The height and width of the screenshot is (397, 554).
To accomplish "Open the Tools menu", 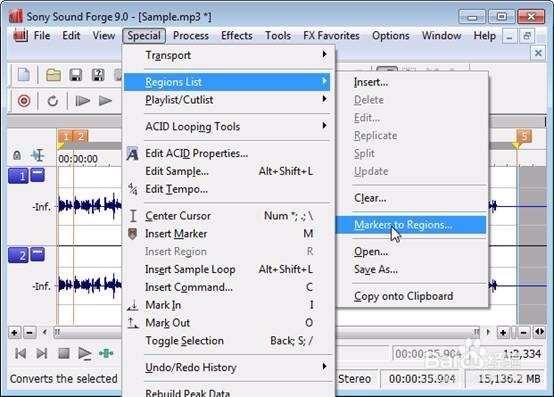I will (x=278, y=36).
